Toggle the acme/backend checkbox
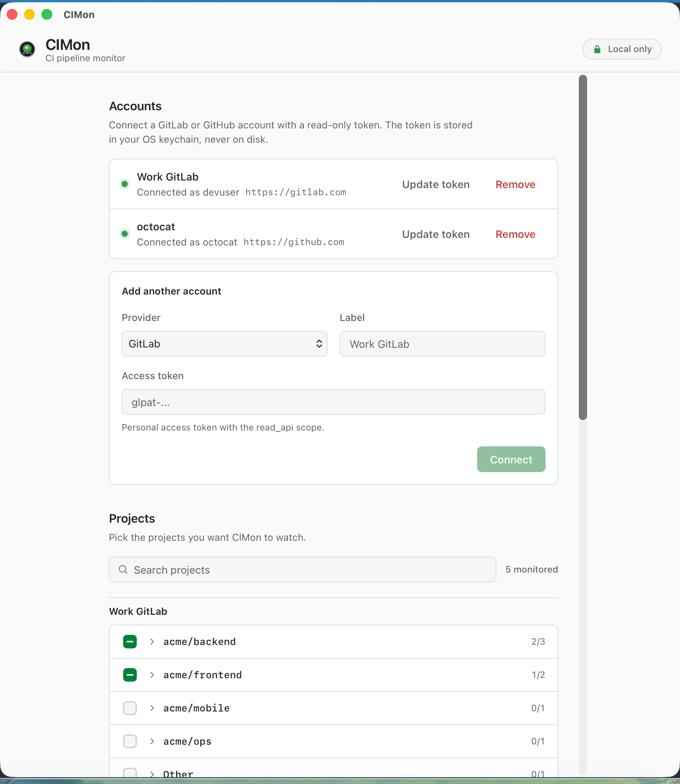680x784 pixels. [x=130, y=642]
